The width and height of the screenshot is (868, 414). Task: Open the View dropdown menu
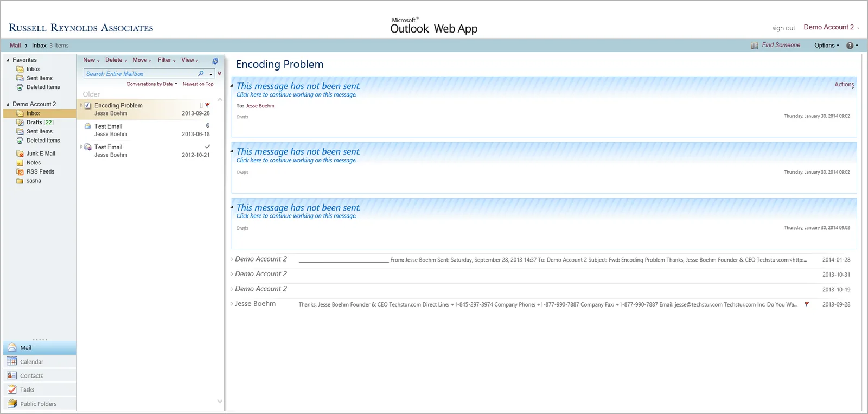[x=190, y=60]
